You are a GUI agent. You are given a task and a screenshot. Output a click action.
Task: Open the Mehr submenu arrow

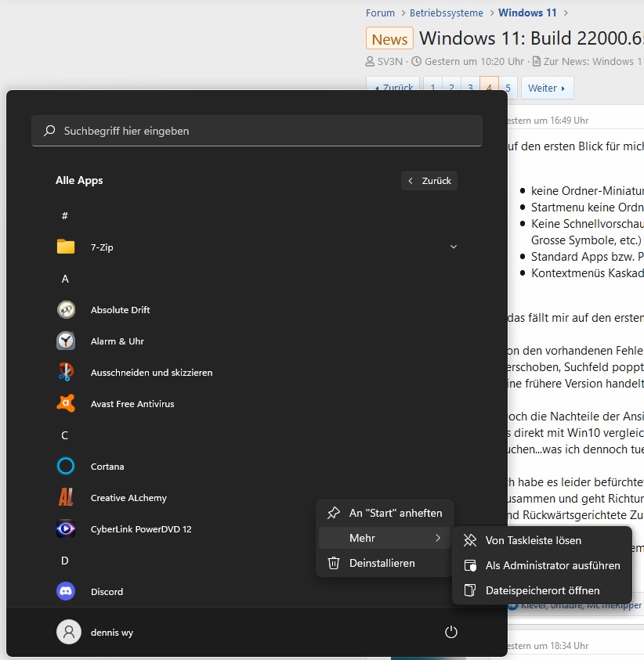[438, 538]
